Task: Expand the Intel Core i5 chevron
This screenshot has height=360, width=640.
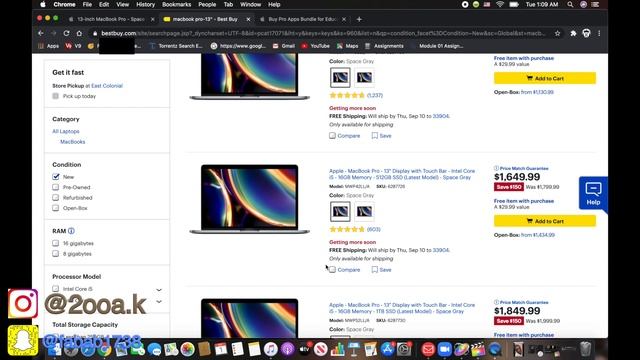Action: (x=159, y=290)
